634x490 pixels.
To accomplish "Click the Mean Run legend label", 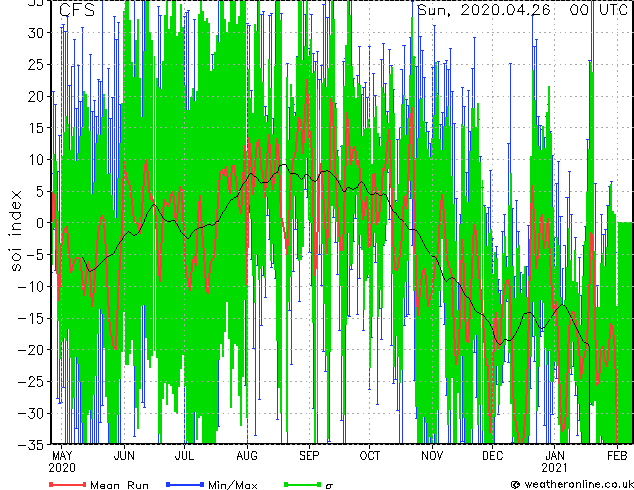I will (x=120, y=485).
